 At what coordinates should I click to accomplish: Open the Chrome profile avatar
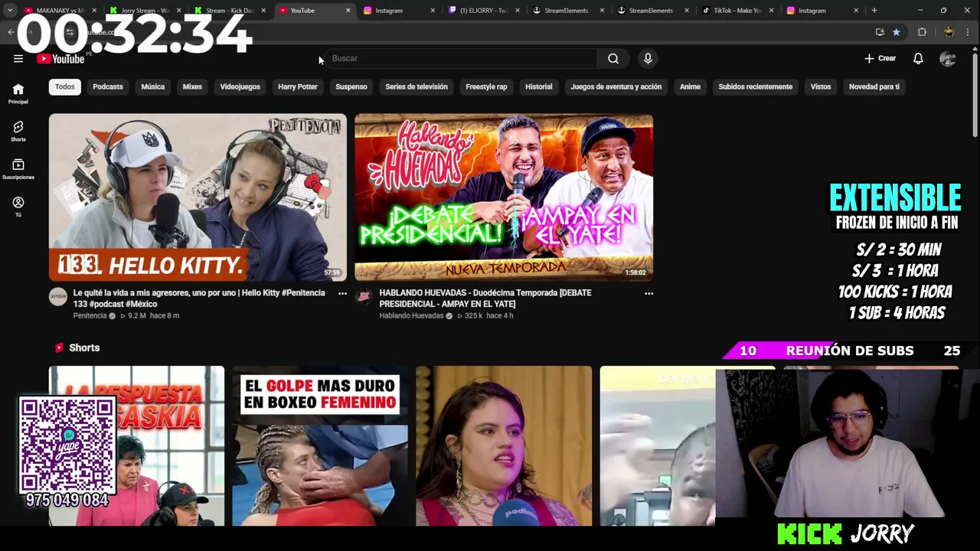pos(949,32)
